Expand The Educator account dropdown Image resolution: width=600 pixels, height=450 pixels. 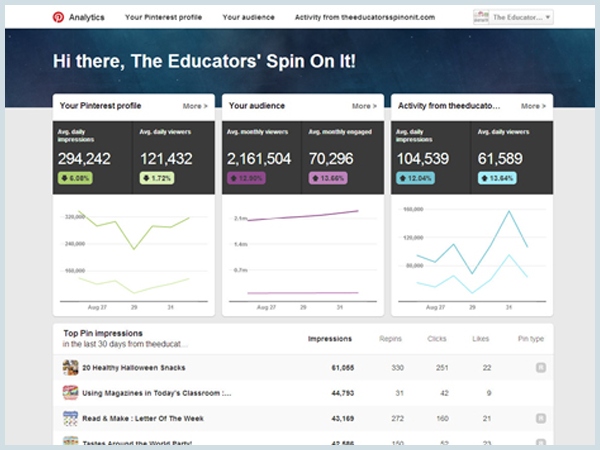513,17
